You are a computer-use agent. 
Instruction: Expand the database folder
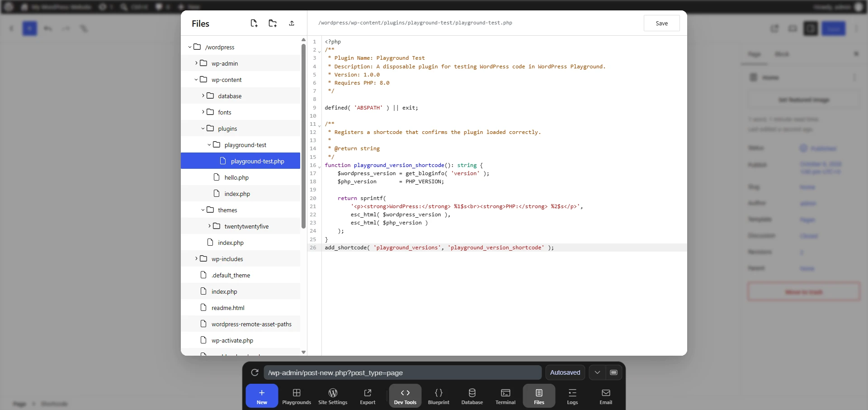(203, 96)
